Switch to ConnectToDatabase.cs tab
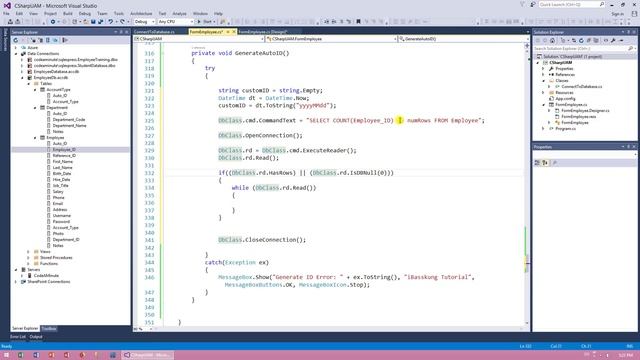 (x=154, y=32)
